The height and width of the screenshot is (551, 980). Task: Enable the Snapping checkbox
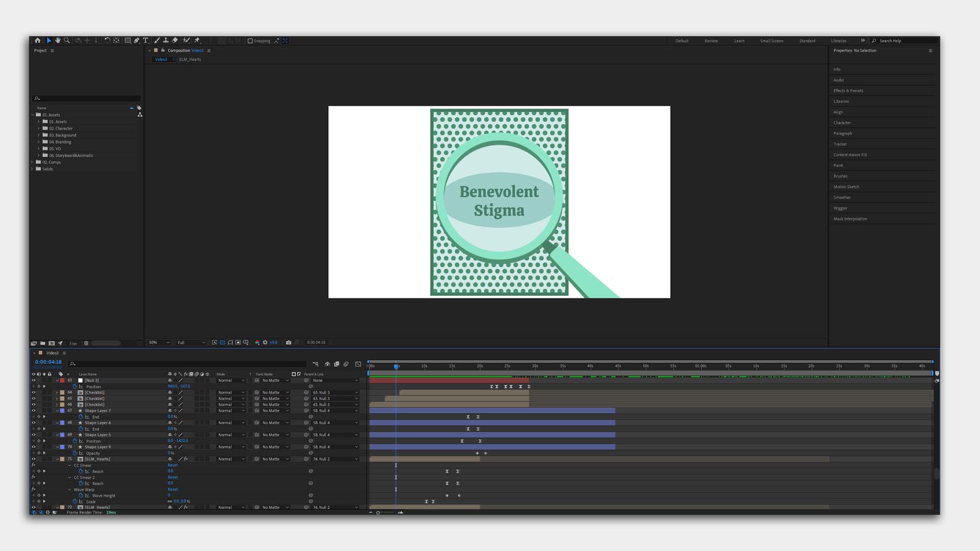tap(250, 41)
